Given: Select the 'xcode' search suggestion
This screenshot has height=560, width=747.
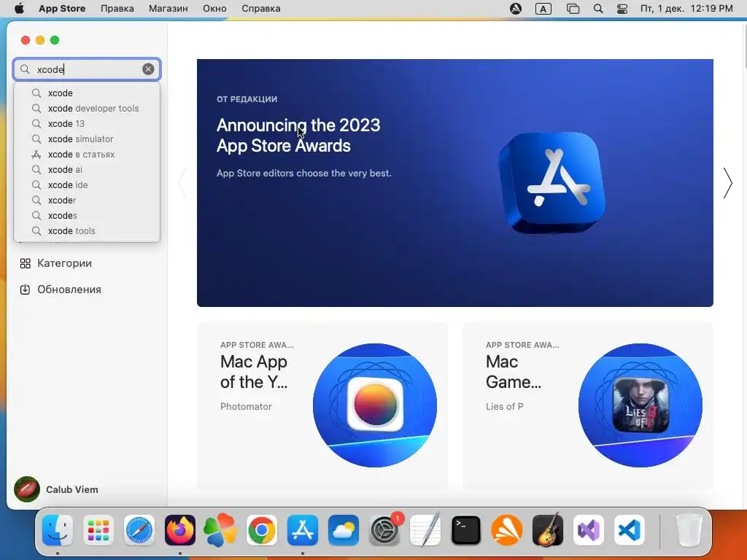Looking at the screenshot, I should click(87, 93).
